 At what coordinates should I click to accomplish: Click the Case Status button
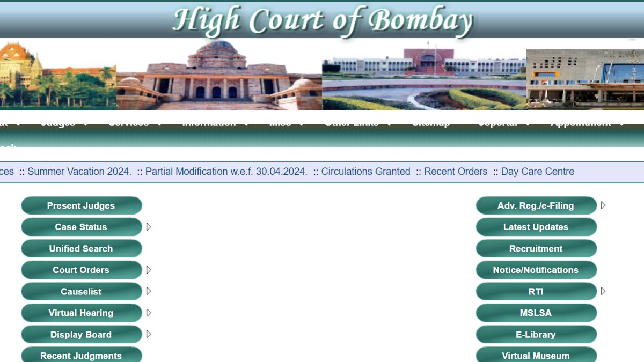click(x=82, y=227)
